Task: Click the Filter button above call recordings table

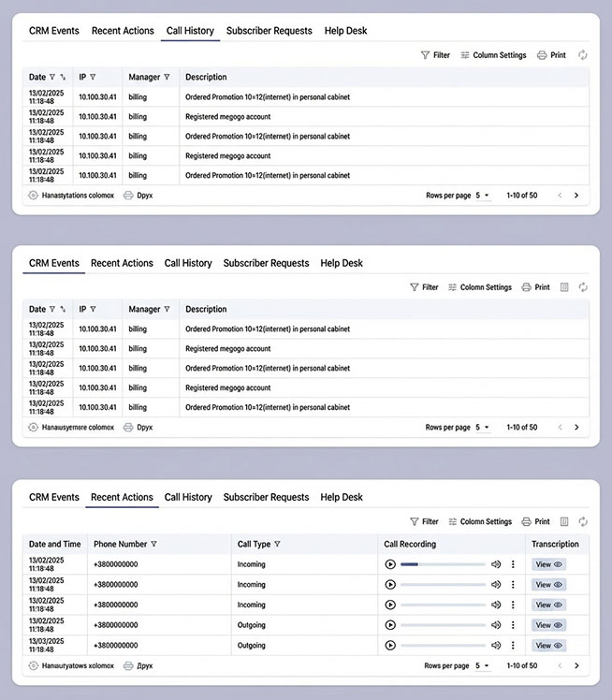Action: click(x=424, y=521)
